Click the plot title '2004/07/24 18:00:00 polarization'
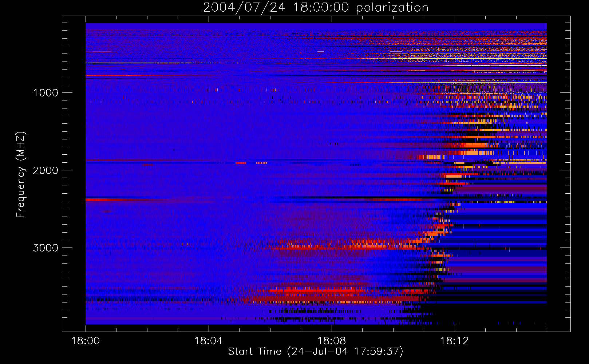The width and height of the screenshot is (589, 364). (x=316, y=7)
